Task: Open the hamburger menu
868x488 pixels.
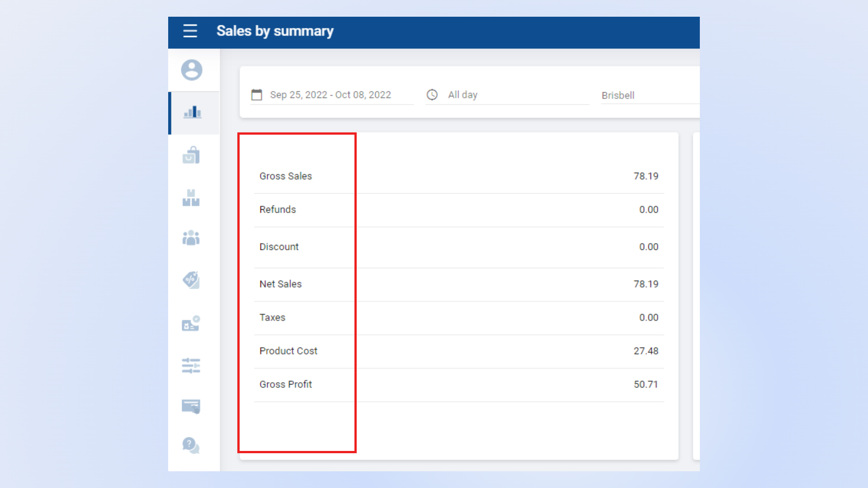Action: pyautogui.click(x=190, y=31)
